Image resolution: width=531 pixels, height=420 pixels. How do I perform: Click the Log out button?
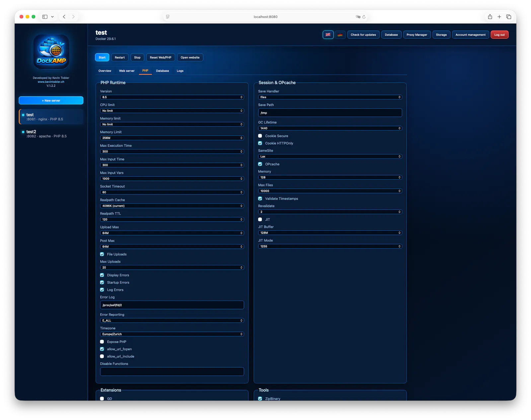coord(499,35)
